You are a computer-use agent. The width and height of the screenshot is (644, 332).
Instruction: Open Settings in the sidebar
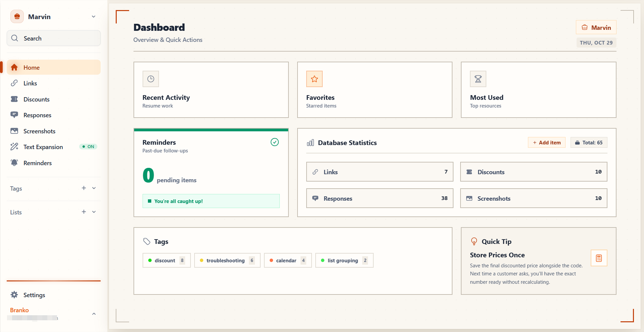54,295
